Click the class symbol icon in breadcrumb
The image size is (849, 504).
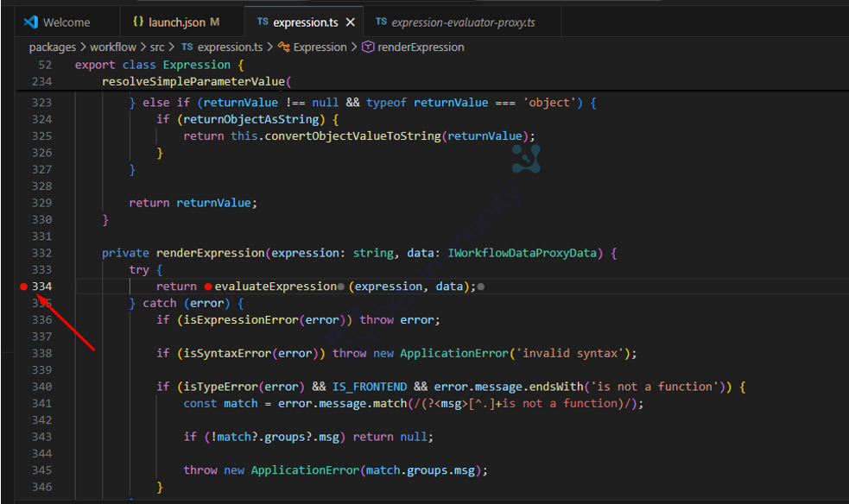tap(284, 47)
